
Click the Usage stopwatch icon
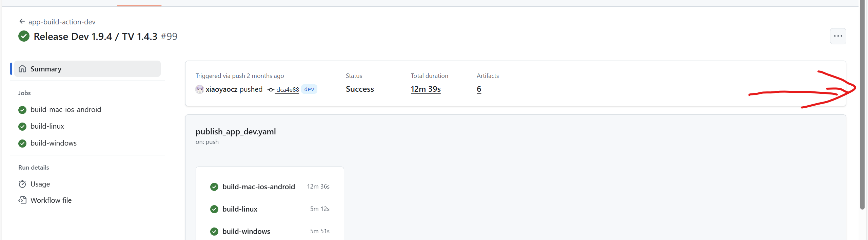point(22,184)
